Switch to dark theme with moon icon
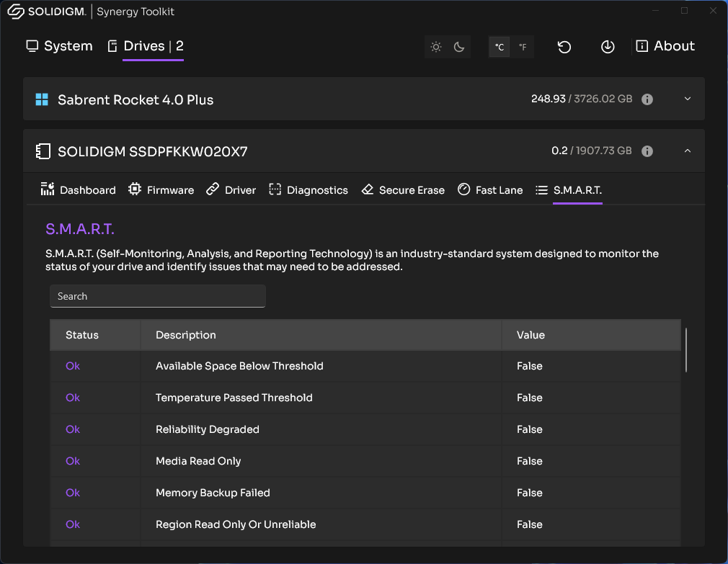This screenshot has height=564, width=728. click(x=459, y=47)
